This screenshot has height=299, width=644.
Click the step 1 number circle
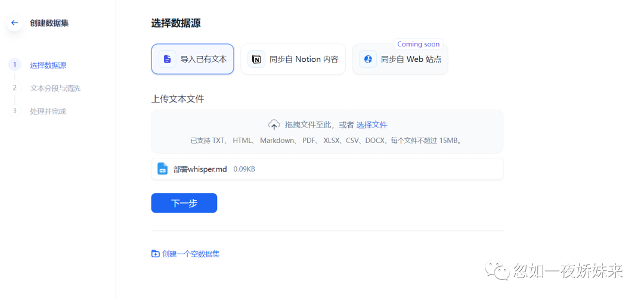point(14,65)
